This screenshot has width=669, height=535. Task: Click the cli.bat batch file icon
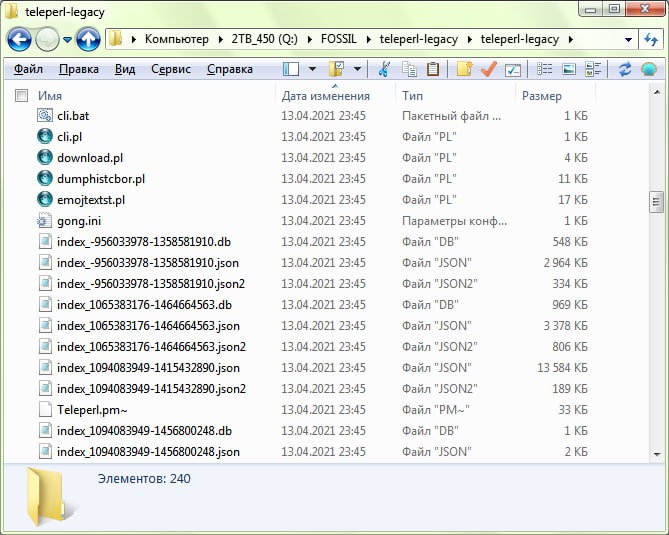click(45, 116)
